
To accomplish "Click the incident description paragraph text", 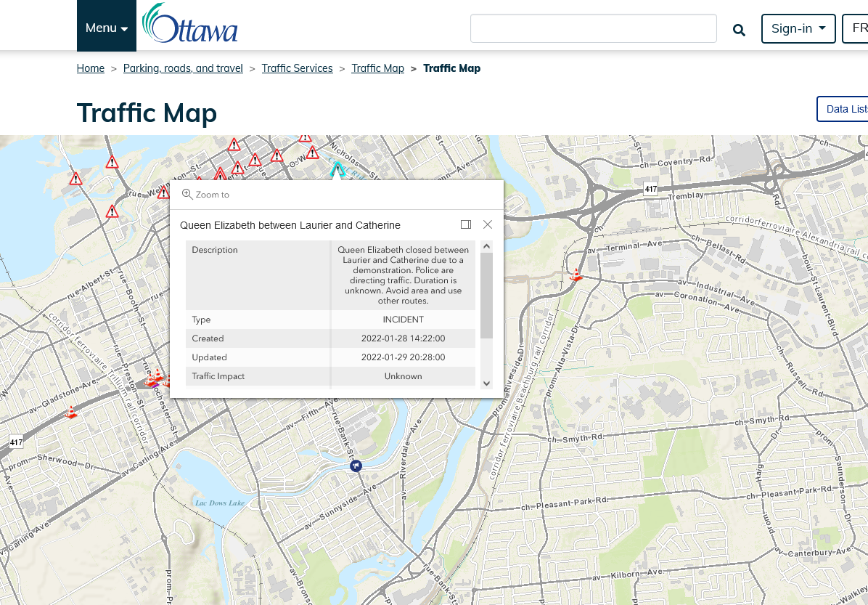I will click(403, 275).
